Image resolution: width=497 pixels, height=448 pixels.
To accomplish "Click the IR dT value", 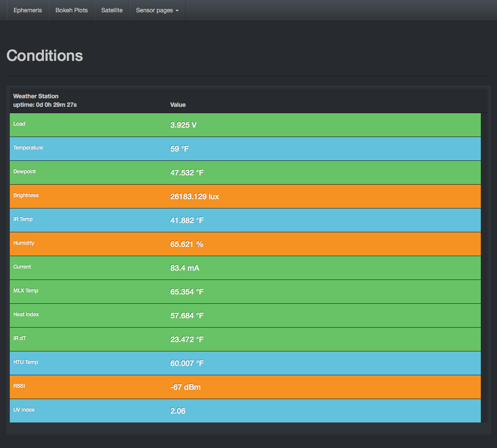I will (x=187, y=340).
